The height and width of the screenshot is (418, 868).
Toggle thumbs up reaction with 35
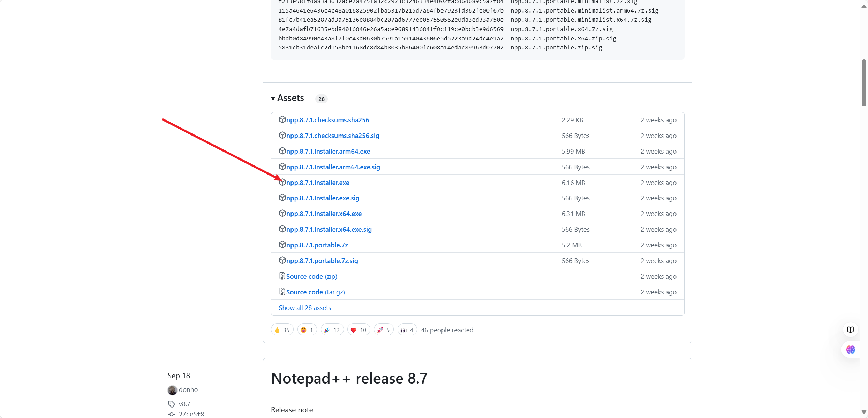pyautogui.click(x=282, y=330)
